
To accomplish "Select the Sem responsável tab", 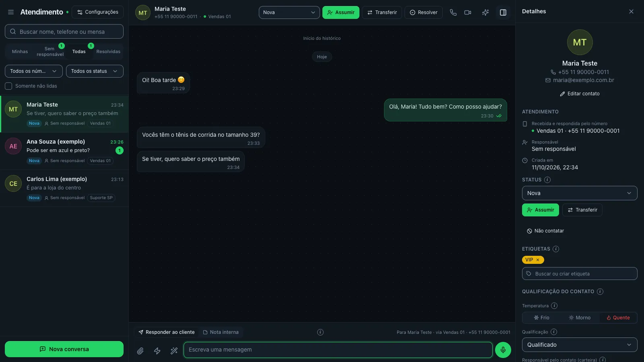I will tap(50, 51).
